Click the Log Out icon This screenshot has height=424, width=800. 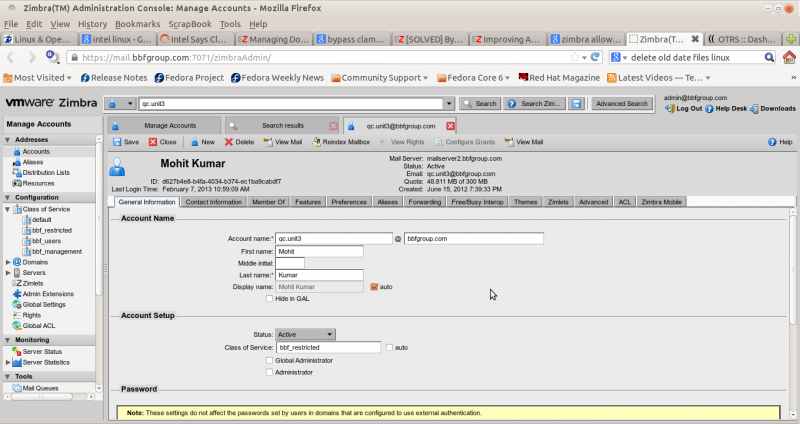[669, 109]
